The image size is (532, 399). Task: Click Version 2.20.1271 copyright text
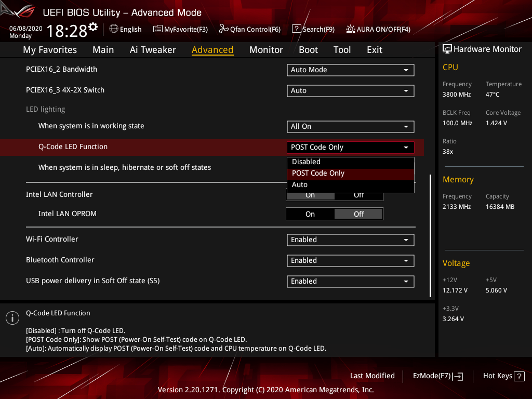(265, 390)
